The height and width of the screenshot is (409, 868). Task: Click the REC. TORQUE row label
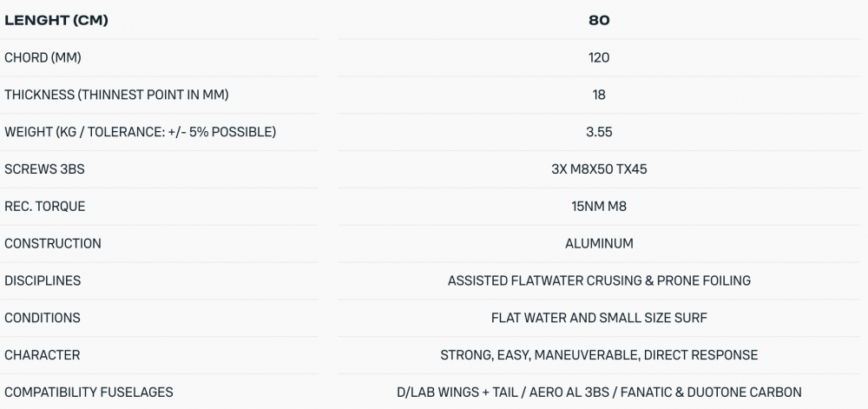click(45, 207)
